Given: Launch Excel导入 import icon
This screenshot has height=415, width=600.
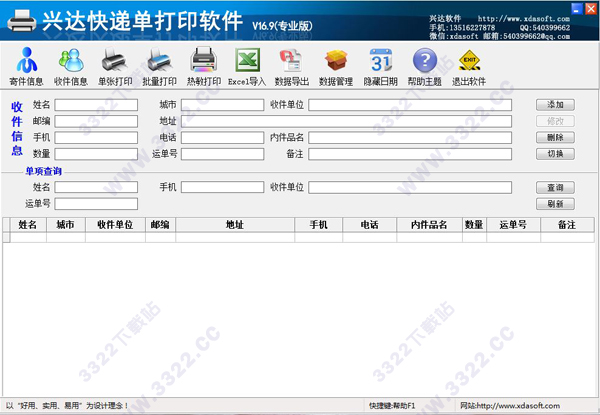Looking at the screenshot, I should coord(247,66).
